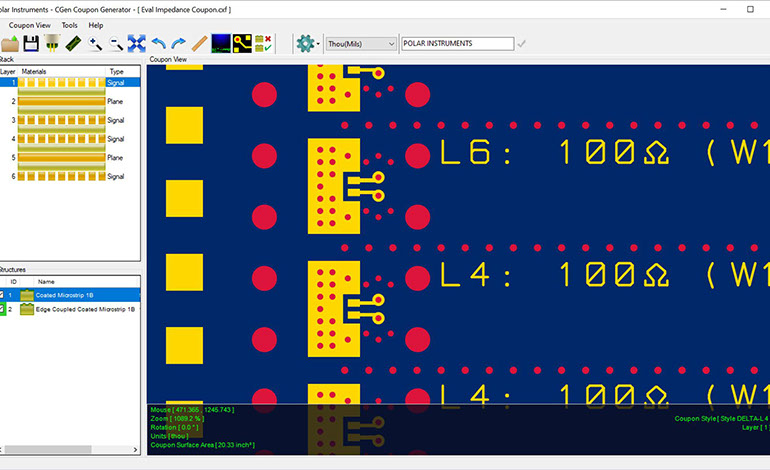Open the Coupon View menu
Viewport: 770px width, 470px height.
(x=29, y=25)
